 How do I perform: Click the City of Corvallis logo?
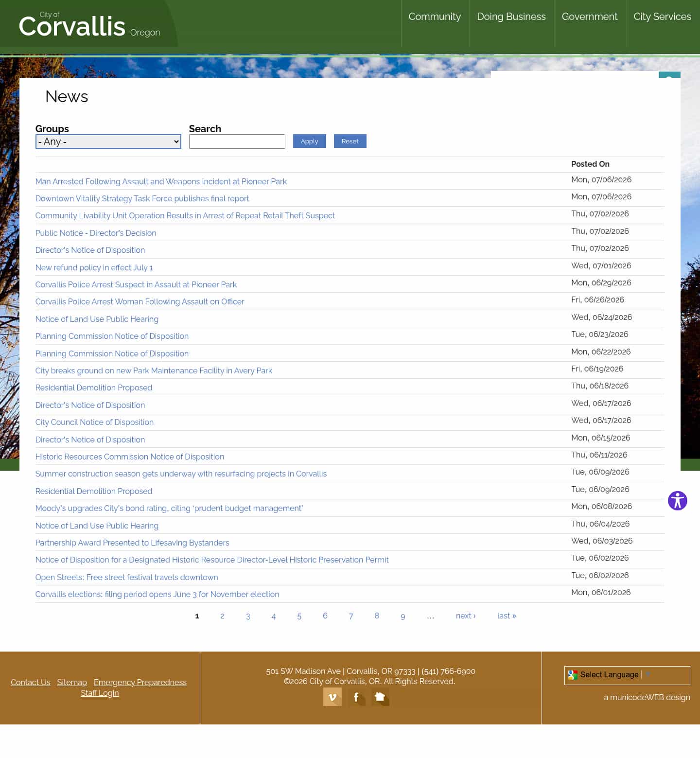89,25
